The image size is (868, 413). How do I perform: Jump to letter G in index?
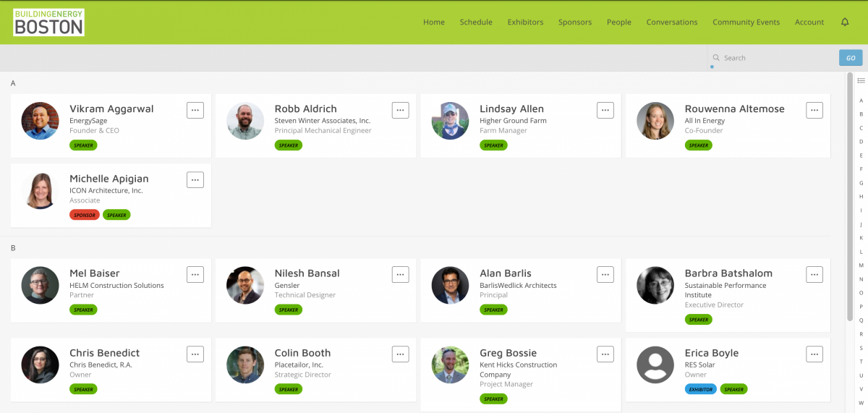tap(861, 183)
